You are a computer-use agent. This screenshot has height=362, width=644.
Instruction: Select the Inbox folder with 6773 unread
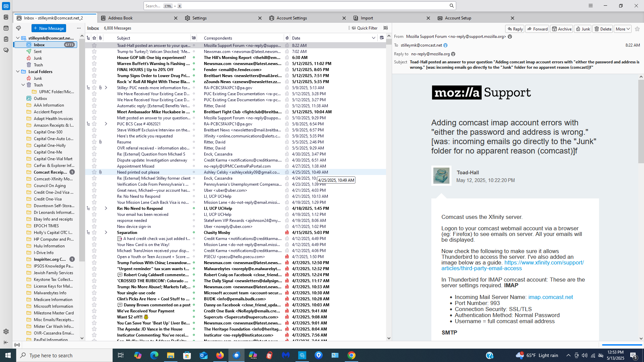point(46,45)
